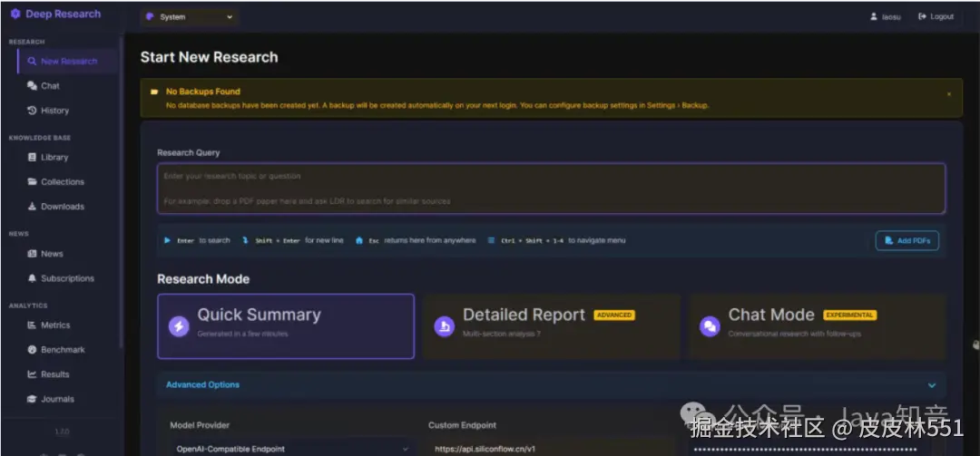Open the Model Provider dropdown

point(291,449)
